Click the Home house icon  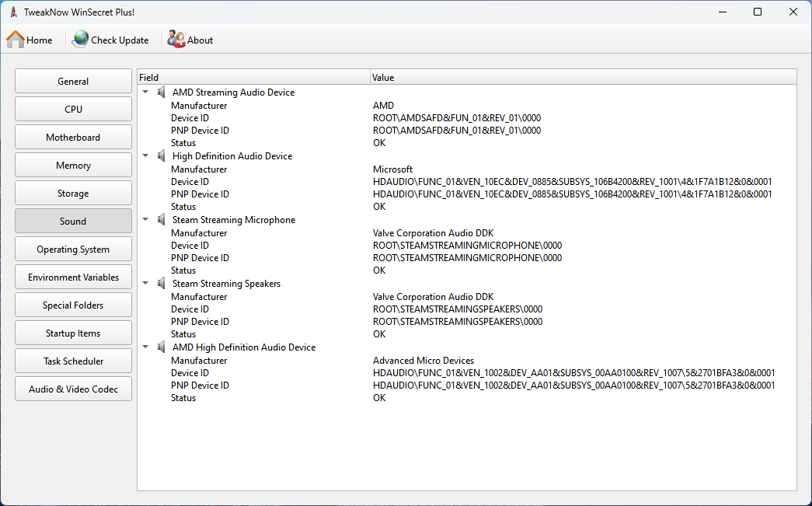coord(16,40)
